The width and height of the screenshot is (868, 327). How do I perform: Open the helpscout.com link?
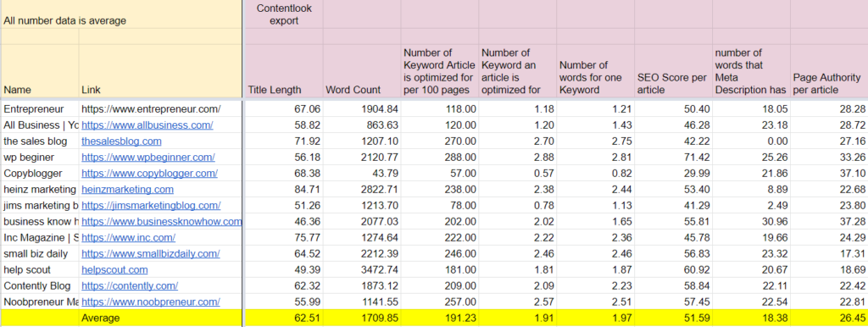(114, 270)
